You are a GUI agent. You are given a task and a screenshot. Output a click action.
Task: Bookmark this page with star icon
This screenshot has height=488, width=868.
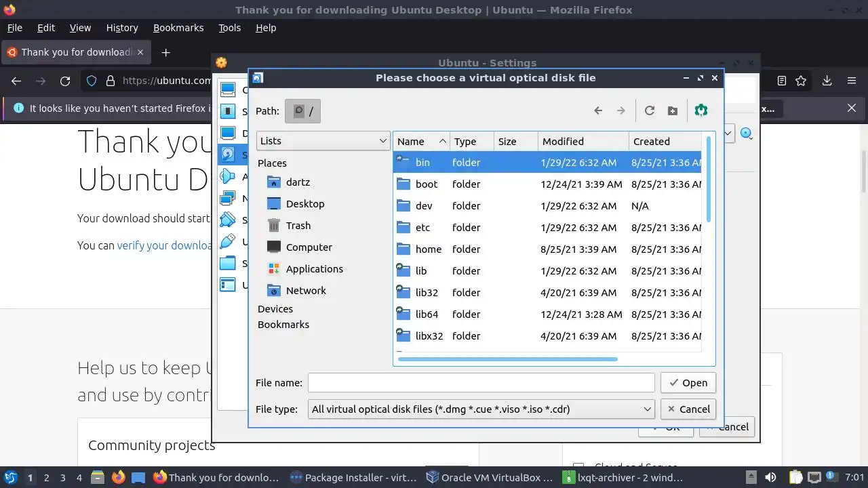click(801, 81)
